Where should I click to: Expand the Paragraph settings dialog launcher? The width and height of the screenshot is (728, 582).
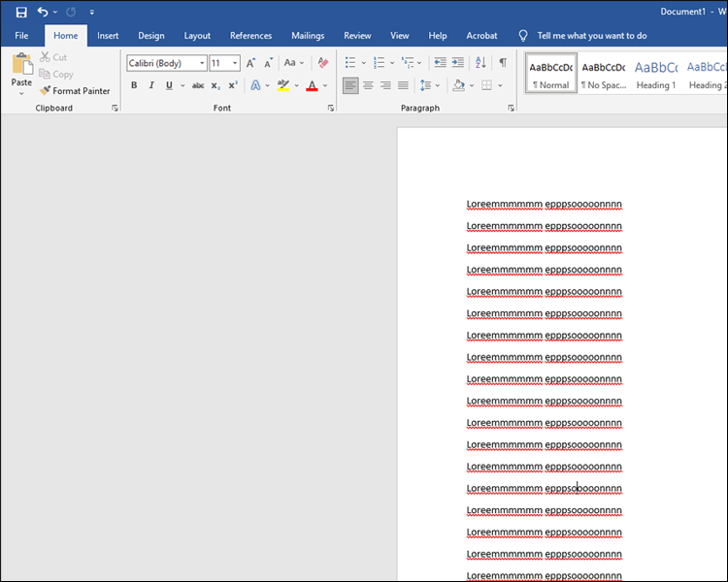511,109
